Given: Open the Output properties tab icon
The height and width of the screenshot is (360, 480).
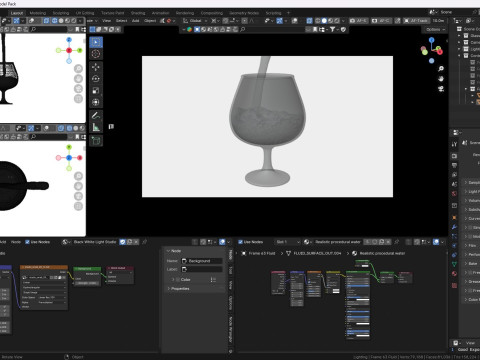Looking at the screenshot, I should 454,165.
